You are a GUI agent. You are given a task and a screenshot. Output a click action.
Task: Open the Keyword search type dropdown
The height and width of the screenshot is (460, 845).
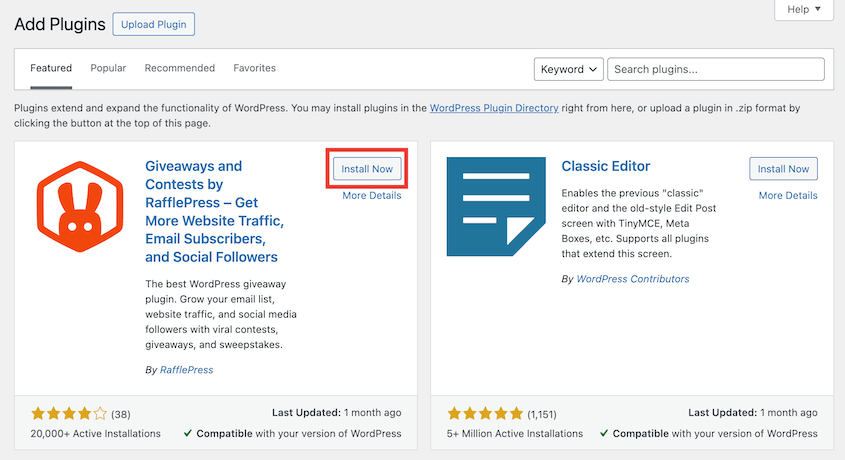tap(569, 69)
